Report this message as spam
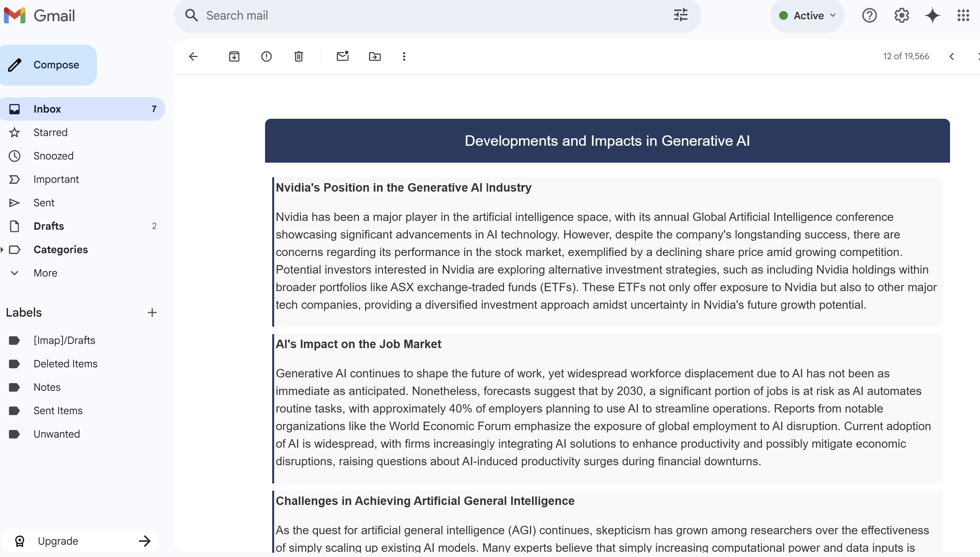The width and height of the screenshot is (980, 557). tap(266, 57)
